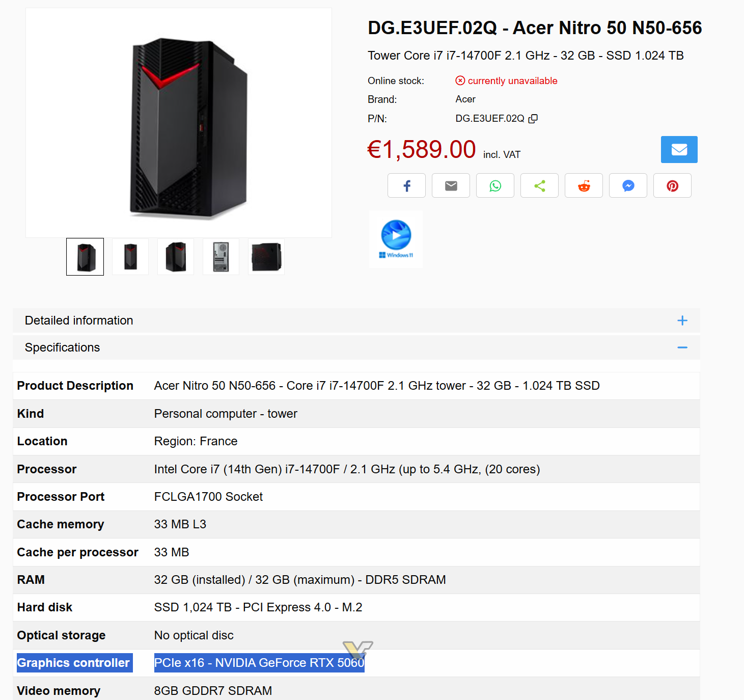Viewport: 744px width, 700px height.
Task: View the third angled tower thumbnail
Action: pos(176,257)
